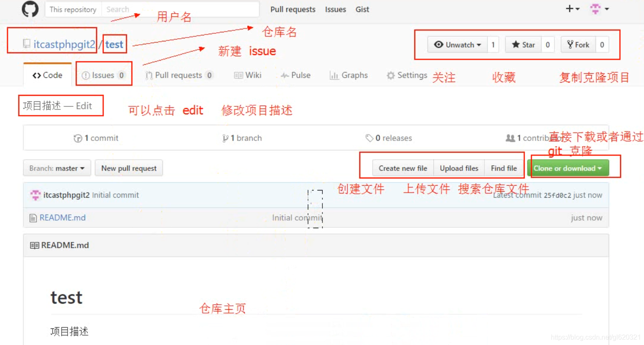The image size is (644, 345).
Task: Click Initial commit in the README.md row
Action: point(297,218)
